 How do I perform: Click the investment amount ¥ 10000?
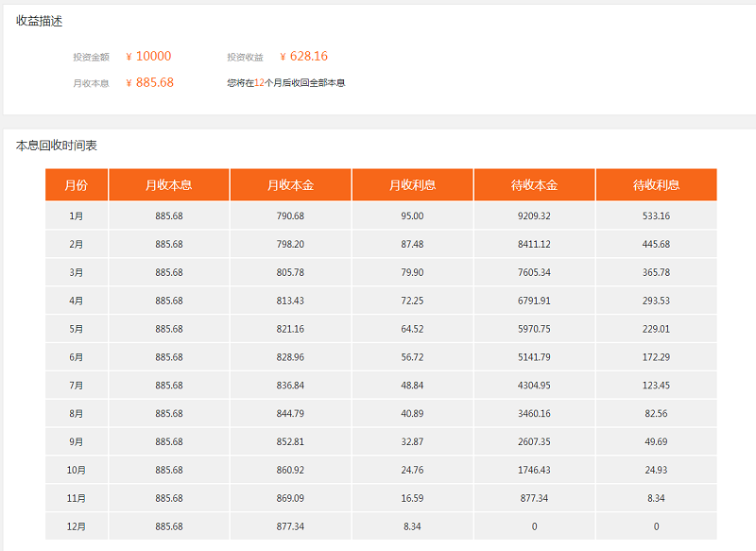(148, 57)
